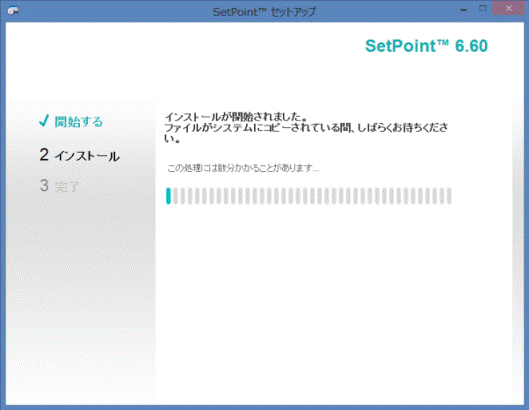The height and width of the screenshot is (410, 529).
Task: Click the SetPoint 6.60 product heading
Action: coord(426,46)
